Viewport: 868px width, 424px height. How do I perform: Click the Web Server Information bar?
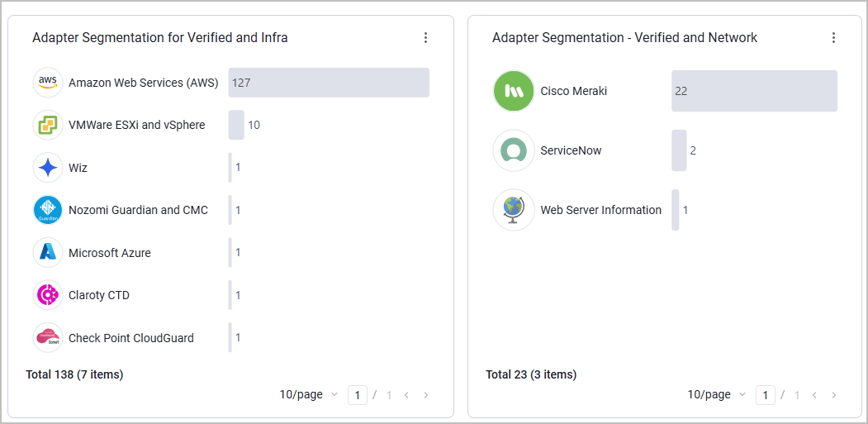(676, 210)
